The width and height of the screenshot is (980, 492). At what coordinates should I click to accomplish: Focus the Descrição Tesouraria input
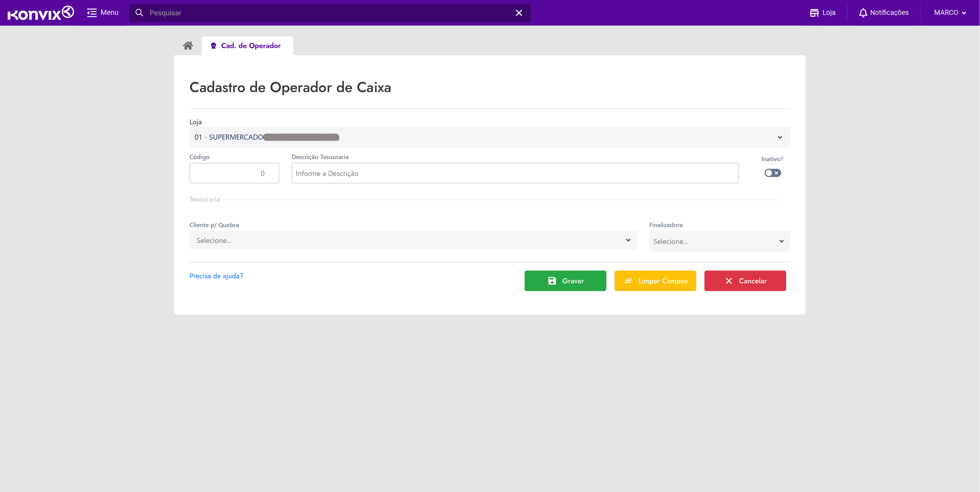tap(515, 173)
